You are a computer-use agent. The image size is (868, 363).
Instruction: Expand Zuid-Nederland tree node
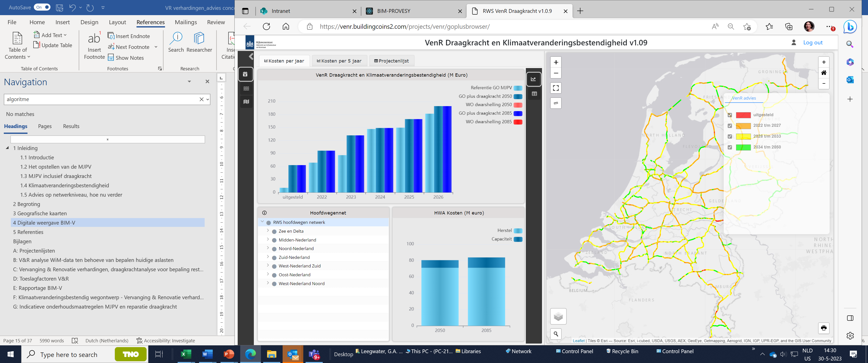click(268, 257)
